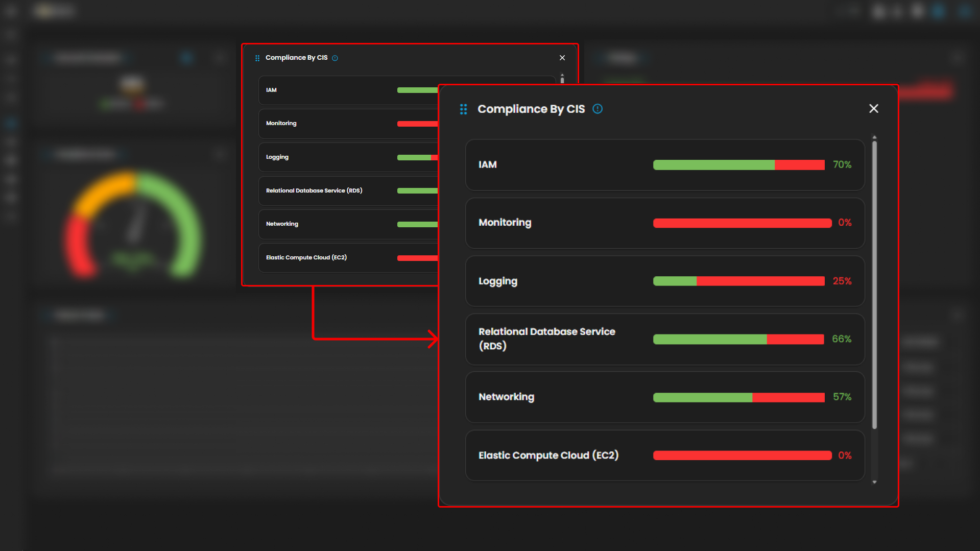Select the IAM row in the enlarged panel

[562, 165]
